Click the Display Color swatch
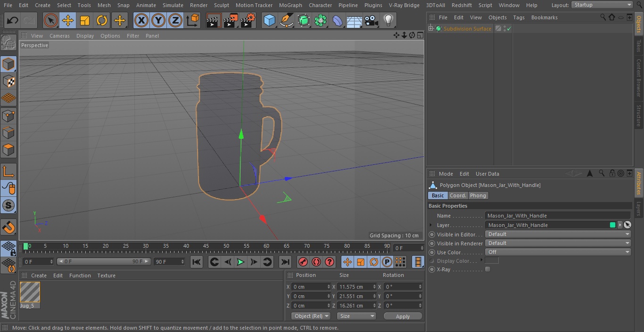Screen dimensions: 644x332 coord(492,260)
